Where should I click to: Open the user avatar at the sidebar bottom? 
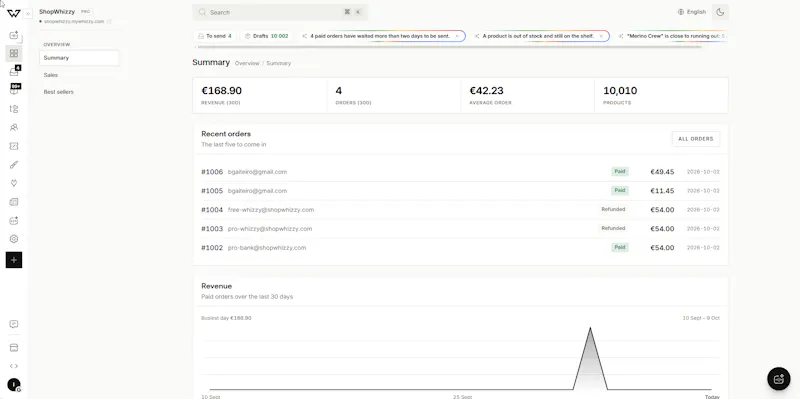pos(14,385)
